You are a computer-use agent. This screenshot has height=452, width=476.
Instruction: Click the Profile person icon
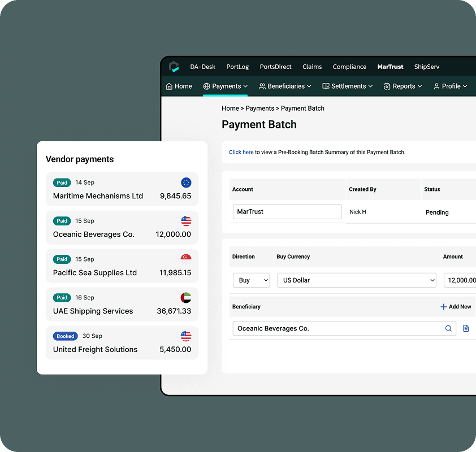[x=436, y=86]
